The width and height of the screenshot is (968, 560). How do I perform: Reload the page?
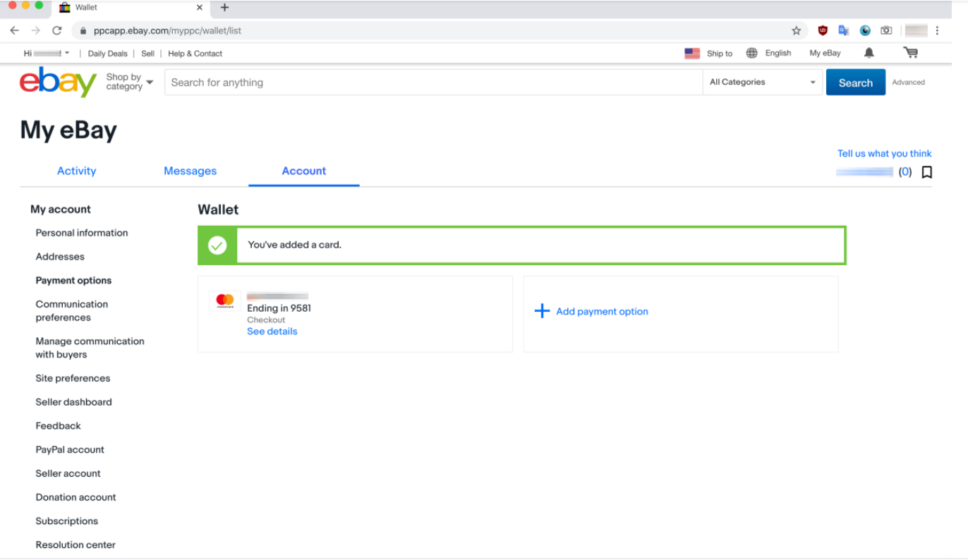pos(57,30)
